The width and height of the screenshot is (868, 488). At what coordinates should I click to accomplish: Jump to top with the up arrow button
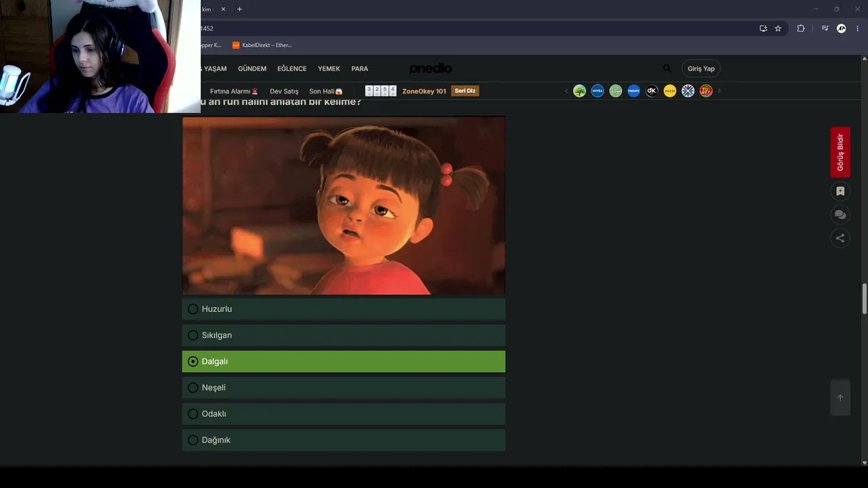[840, 398]
